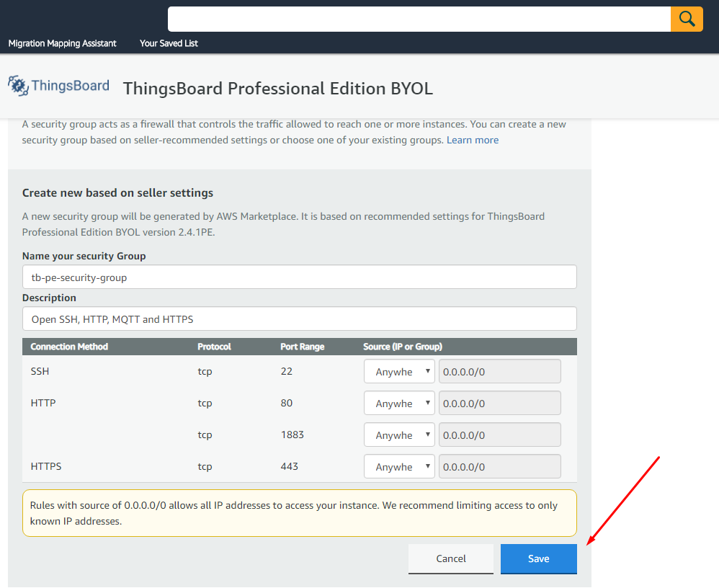Open source dropdown for port 1883
This screenshot has width=719, height=588.
[399, 435]
